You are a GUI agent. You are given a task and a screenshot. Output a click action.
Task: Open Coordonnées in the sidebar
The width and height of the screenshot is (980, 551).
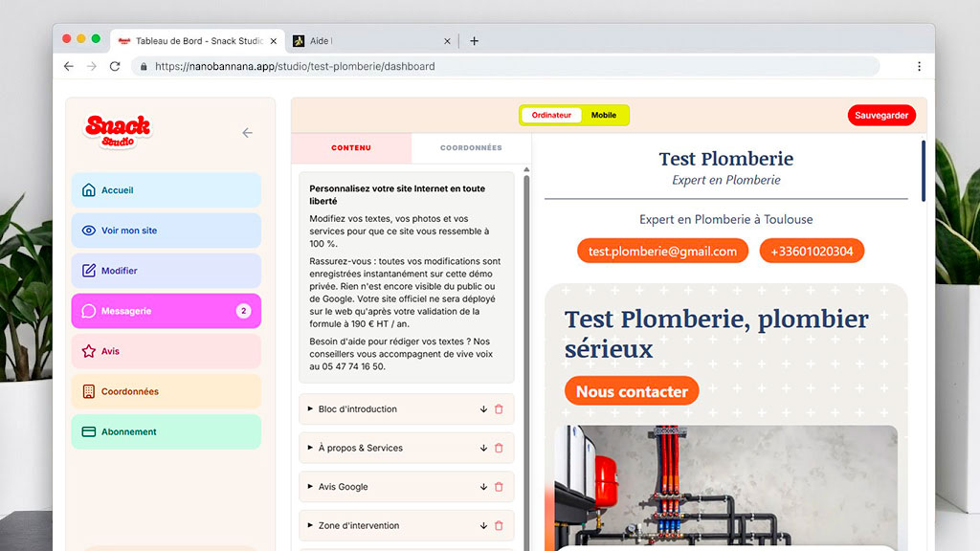pyautogui.click(x=167, y=391)
